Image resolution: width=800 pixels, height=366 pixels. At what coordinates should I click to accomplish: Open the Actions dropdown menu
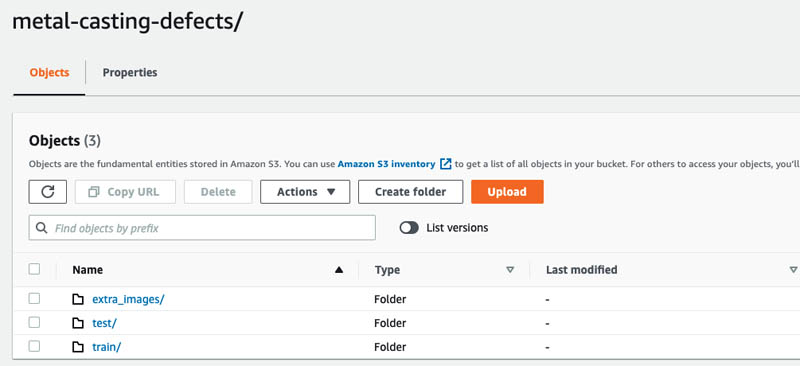305,192
